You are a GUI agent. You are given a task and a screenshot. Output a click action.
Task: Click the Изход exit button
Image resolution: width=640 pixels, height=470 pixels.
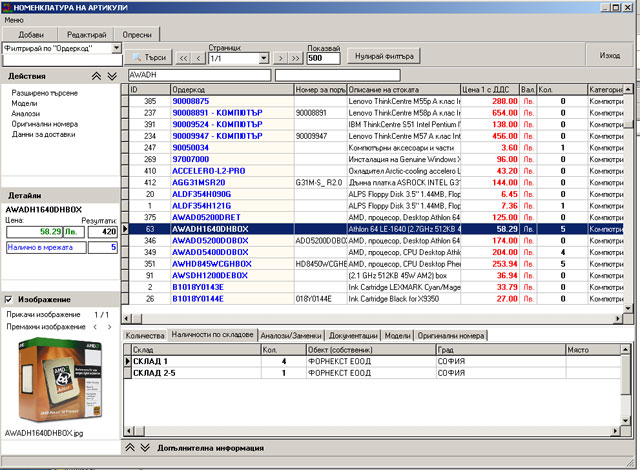(x=609, y=55)
